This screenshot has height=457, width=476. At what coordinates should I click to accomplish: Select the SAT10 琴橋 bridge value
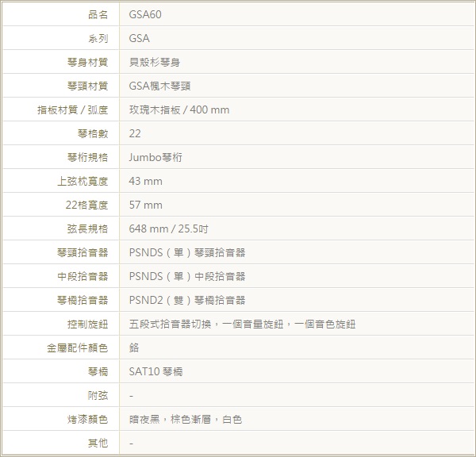click(155, 371)
